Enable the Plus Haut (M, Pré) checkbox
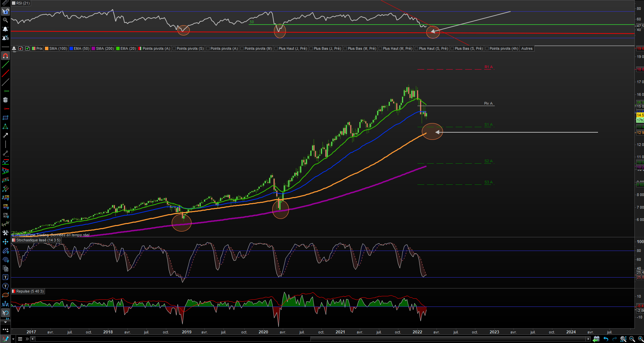The image size is (644, 343). (380, 48)
